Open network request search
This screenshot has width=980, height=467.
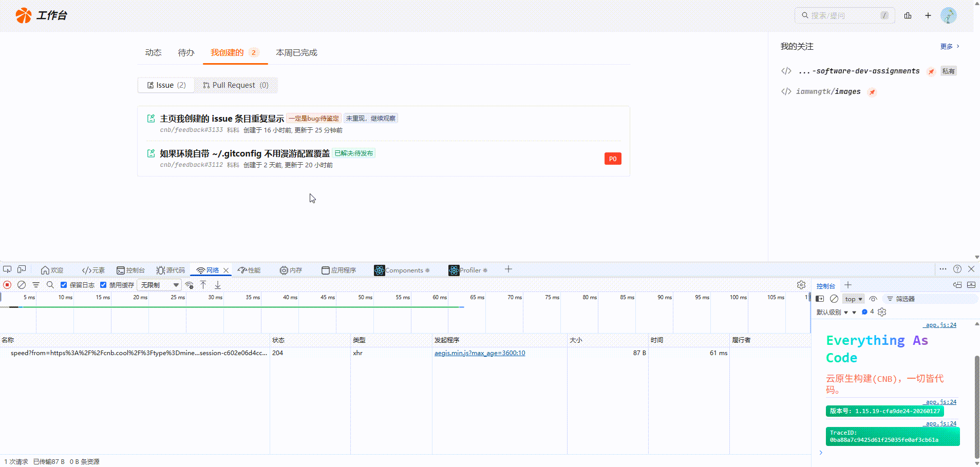tap(50, 284)
